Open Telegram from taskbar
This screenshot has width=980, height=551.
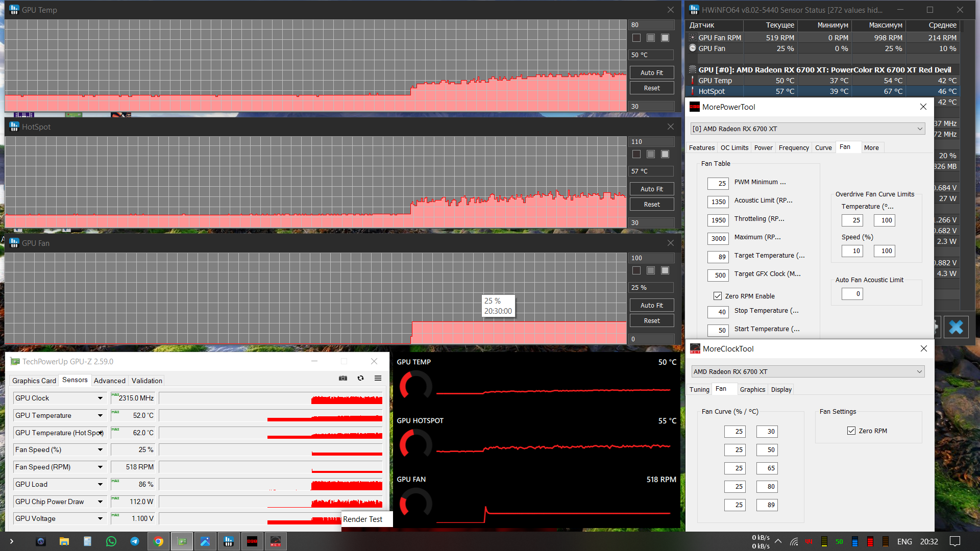[135, 541]
